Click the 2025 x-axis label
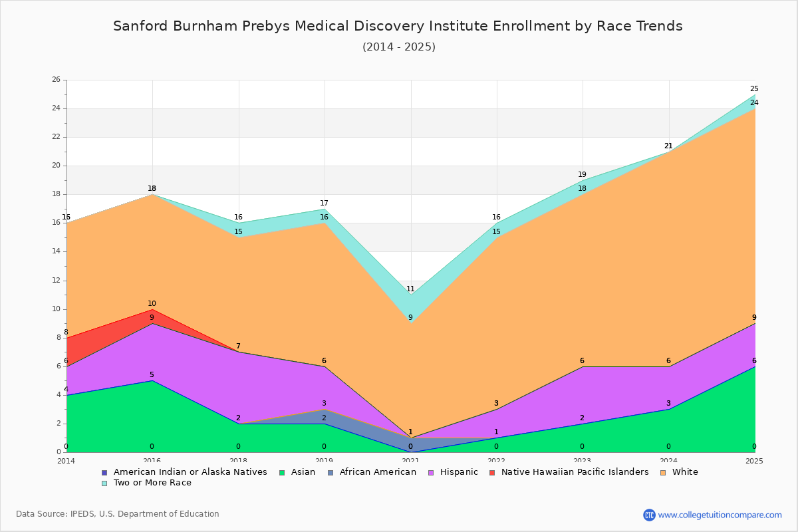This screenshot has height=532, width=798. (x=755, y=461)
